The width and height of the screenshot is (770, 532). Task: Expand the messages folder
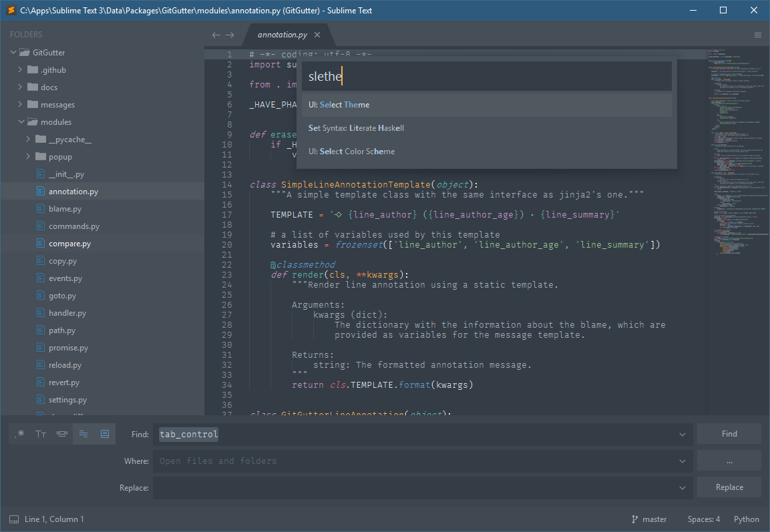[20, 104]
